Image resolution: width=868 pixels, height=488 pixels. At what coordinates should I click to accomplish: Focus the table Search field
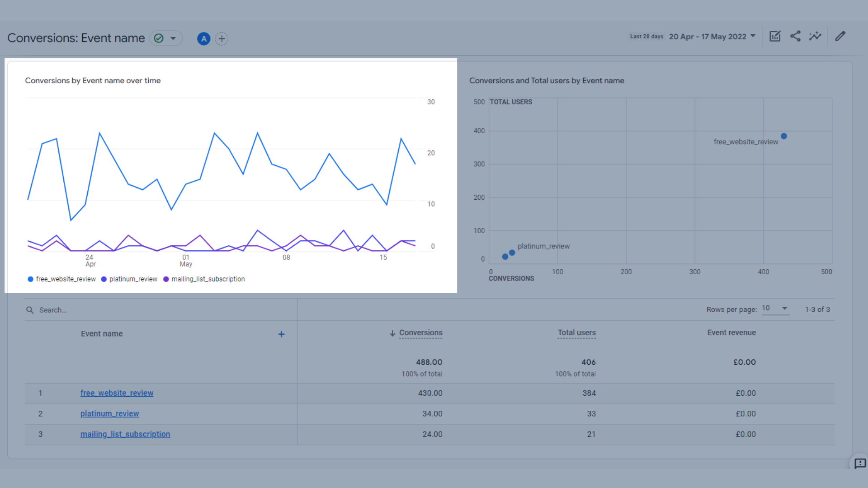click(161, 310)
